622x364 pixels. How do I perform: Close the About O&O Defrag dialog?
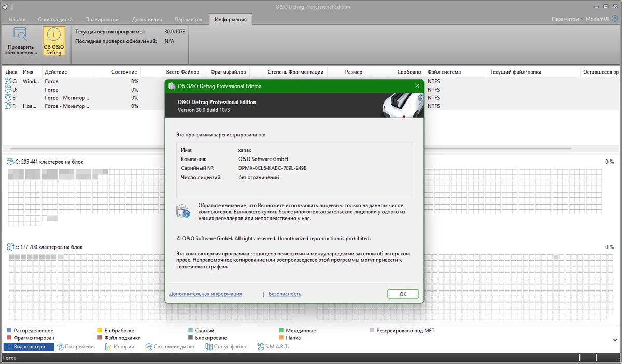(x=417, y=86)
